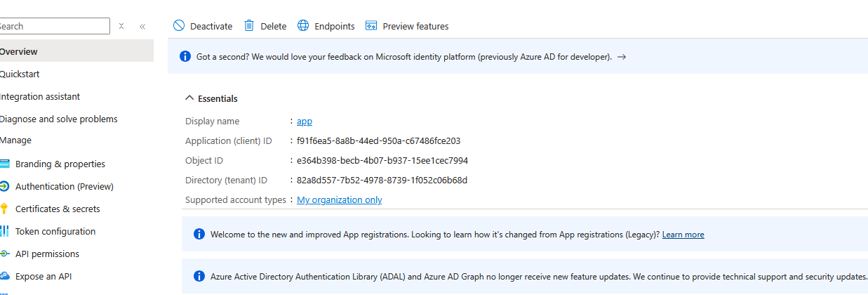
Task: Click the Expose an API cloud icon
Action: click(x=4, y=276)
